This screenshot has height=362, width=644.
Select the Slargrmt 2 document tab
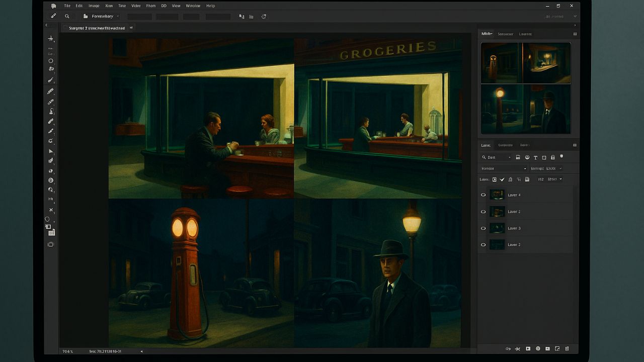(97, 28)
